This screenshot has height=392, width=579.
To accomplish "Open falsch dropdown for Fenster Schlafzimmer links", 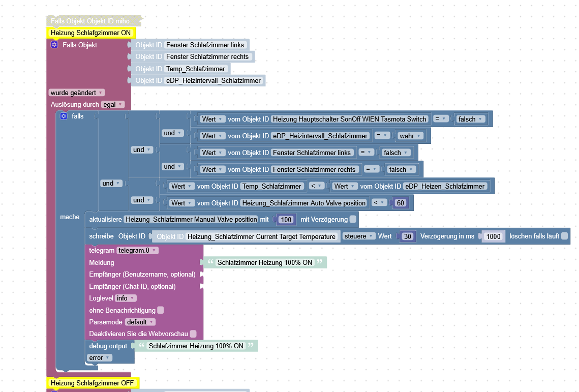I will point(395,153).
